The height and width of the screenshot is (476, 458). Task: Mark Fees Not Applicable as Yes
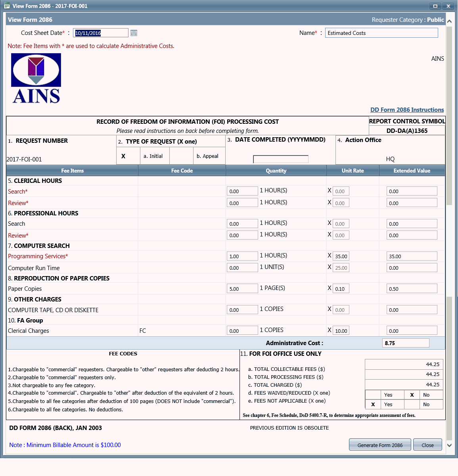(373, 405)
